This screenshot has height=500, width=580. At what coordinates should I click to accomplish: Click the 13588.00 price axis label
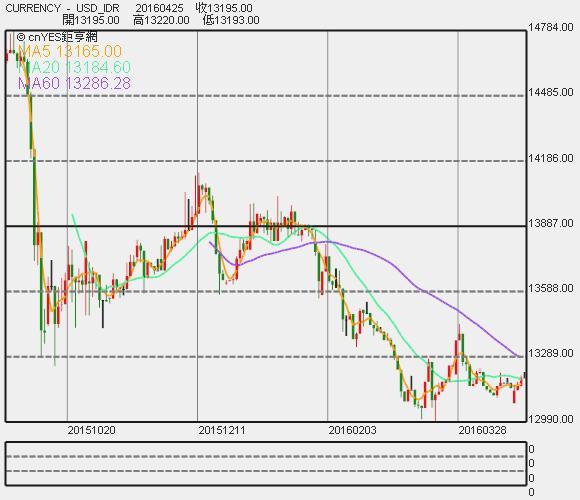(x=551, y=288)
